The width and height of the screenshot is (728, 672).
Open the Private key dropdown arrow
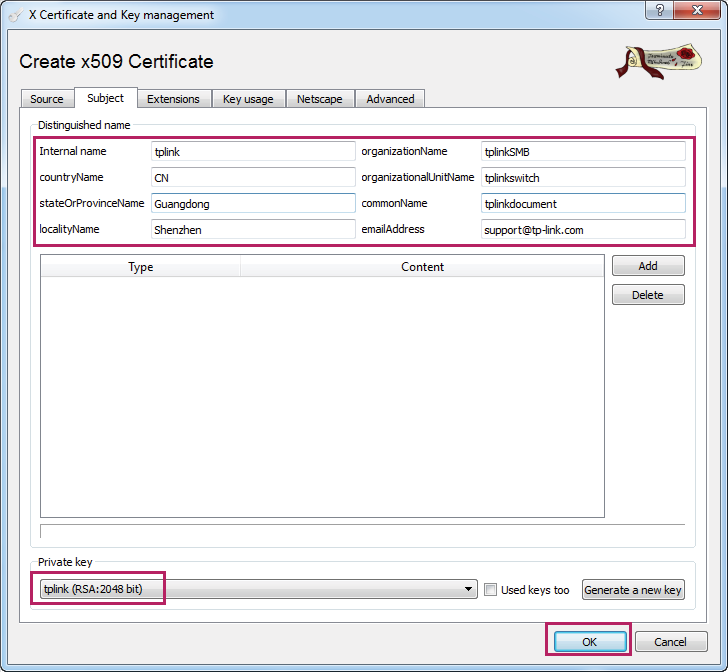(468, 589)
